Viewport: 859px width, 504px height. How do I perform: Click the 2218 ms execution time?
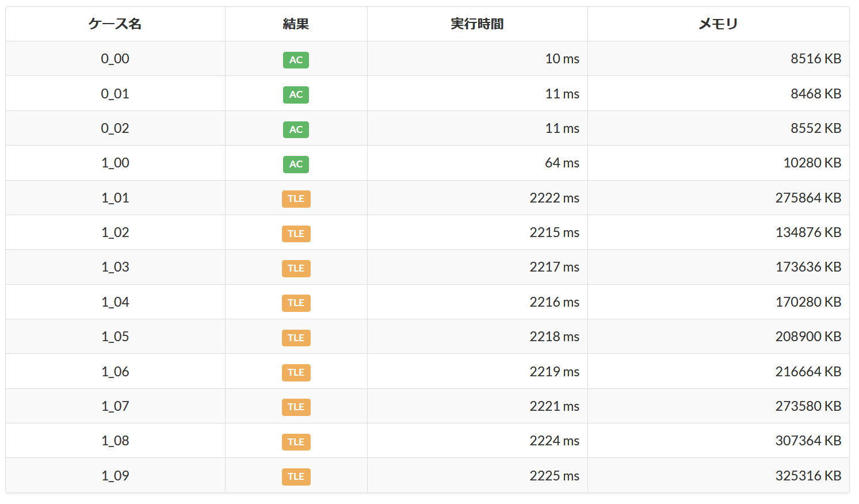[555, 337]
